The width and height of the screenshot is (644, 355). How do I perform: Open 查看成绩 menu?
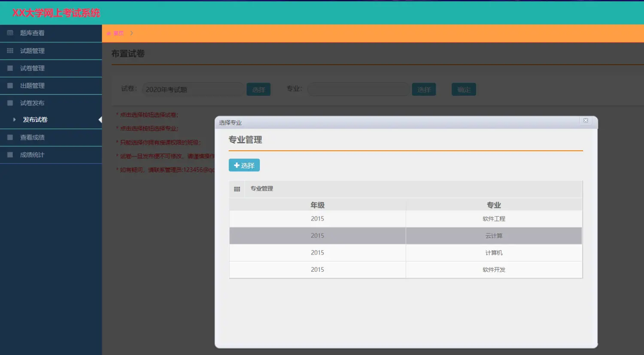[51, 137]
